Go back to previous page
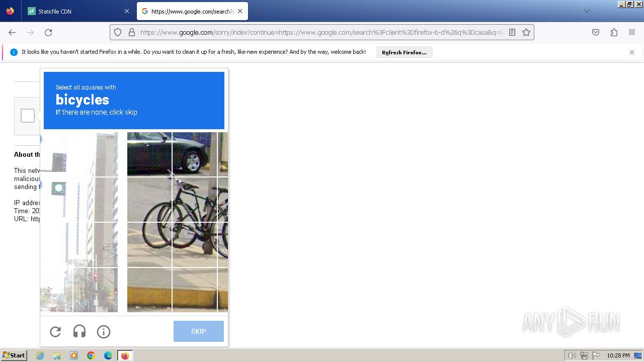 point(12,32)
